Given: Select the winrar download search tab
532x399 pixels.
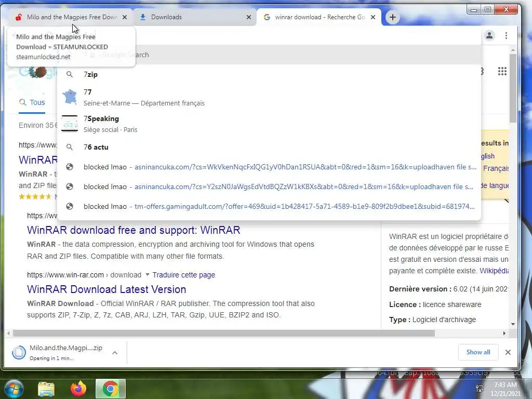Looking at the screenshot, I should point(319,17).
